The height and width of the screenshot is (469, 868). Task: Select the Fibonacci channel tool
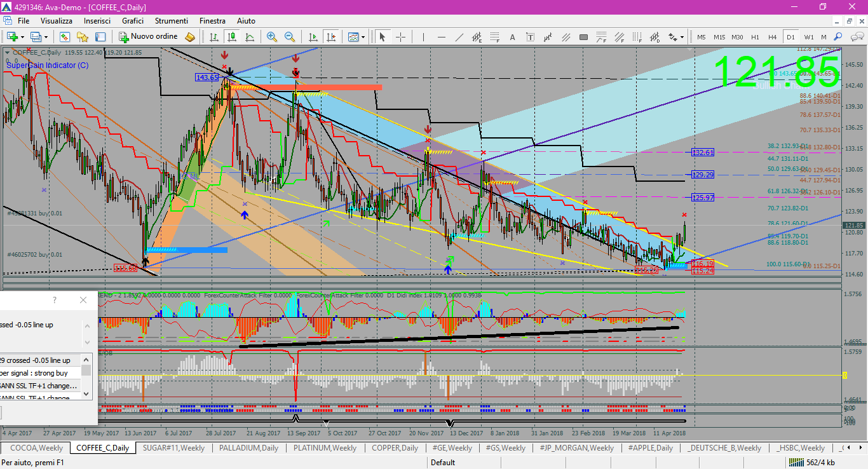619,37
